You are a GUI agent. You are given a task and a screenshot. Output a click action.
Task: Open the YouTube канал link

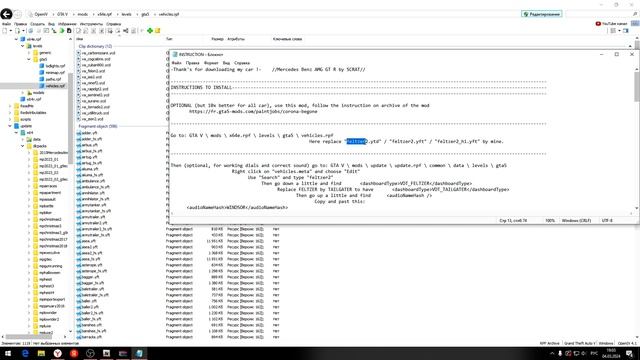point(611,24)
